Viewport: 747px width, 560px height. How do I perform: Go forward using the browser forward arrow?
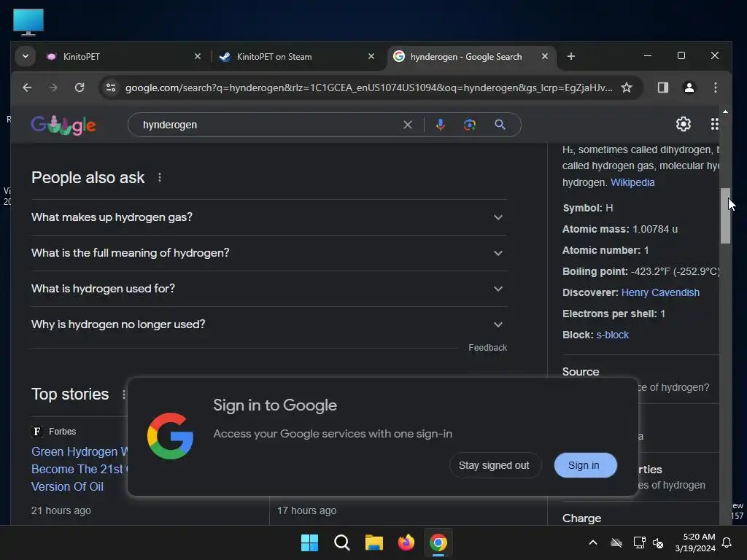coord(53,87)
